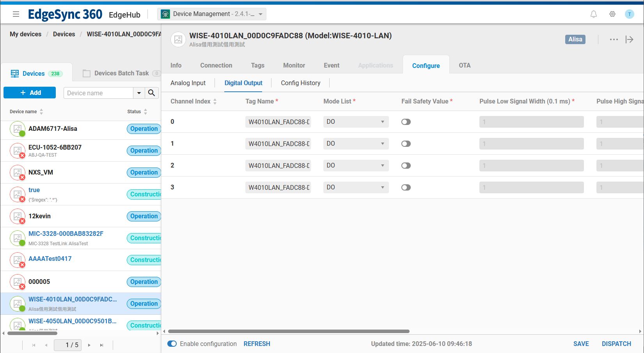Click the device search magnifier icon
The image size is (644, 353).
[152, 93]
